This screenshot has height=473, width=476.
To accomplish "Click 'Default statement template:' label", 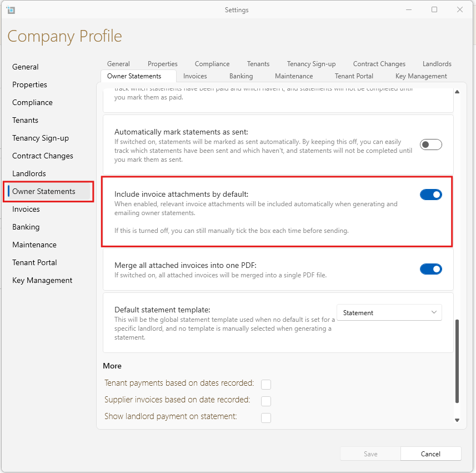I will (x=162, y=310).
